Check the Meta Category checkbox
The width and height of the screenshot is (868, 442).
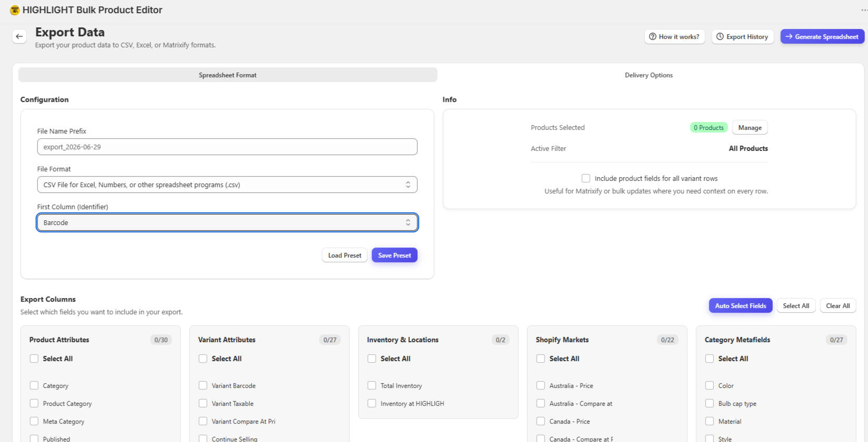[34, 421]
